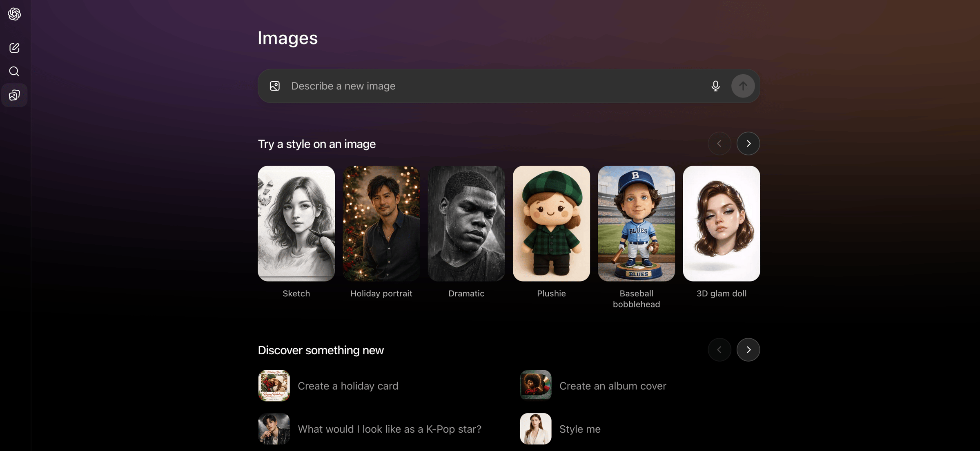Show next styles with right chevron

click(x=748, y=144)
